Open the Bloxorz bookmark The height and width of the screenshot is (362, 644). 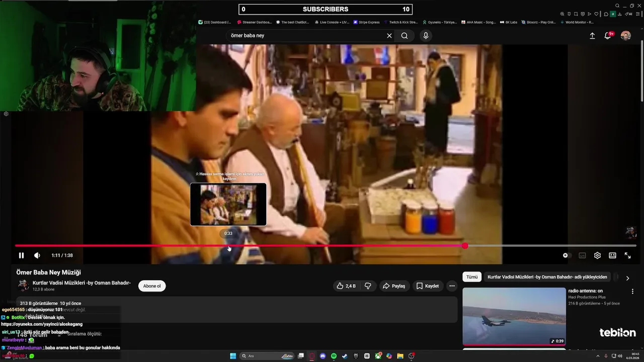[x=539, y=22]
